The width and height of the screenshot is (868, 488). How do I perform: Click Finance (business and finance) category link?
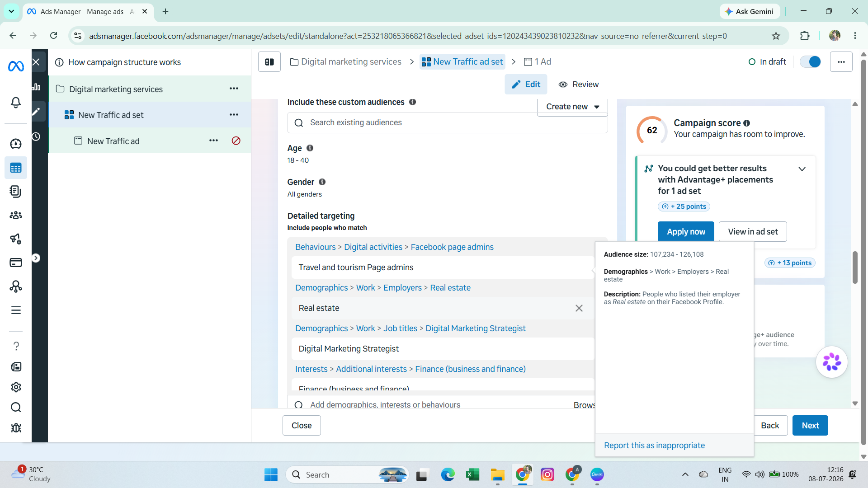pos(470,369)
